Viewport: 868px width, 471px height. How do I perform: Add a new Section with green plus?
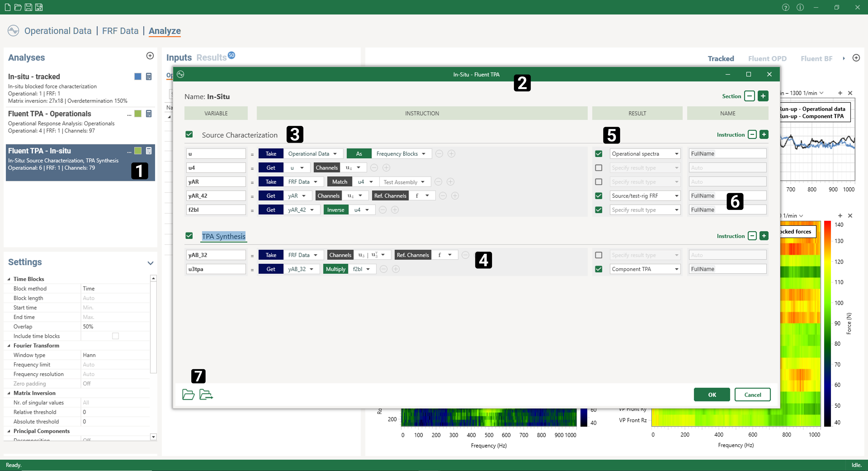pyautogui.click(x=763, y=96)
